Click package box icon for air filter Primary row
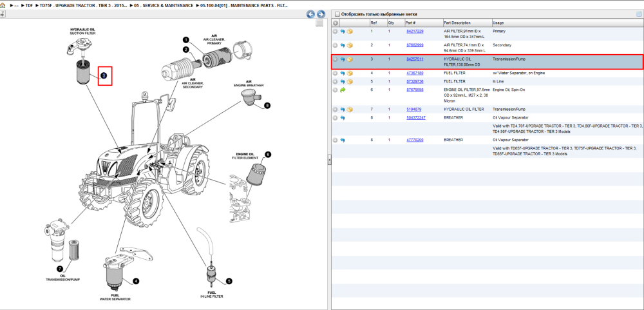The image size is (644, 310). click(x=350, y=32)
